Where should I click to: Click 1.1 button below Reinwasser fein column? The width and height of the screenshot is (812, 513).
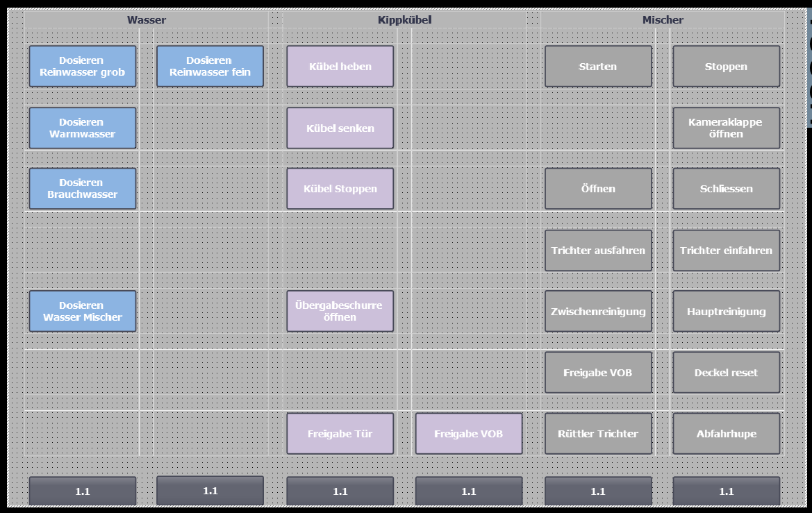pyautogui.click(x=210, y=491)
